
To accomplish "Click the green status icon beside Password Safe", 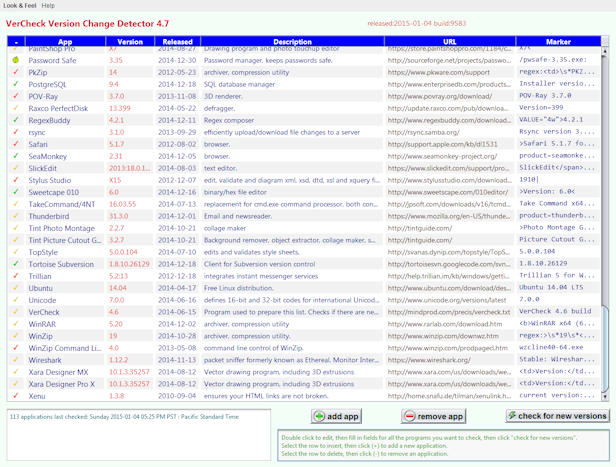I will [16, 60].
